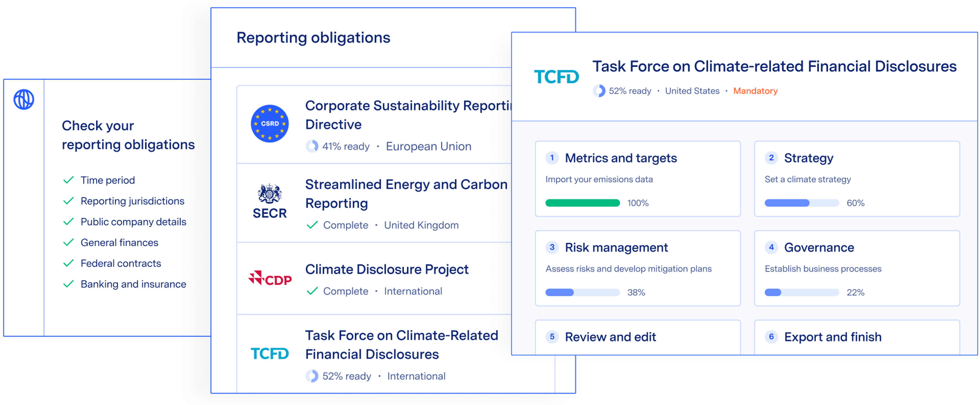Click the orange Mandatory label
Image resolution: width=980 pixels, height=405 pixels.
(x=755, y=91)
